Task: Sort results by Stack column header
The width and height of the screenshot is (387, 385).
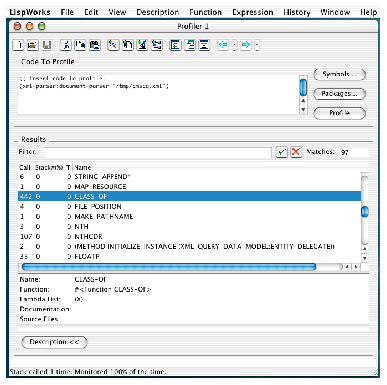Action: pos(49,168)
